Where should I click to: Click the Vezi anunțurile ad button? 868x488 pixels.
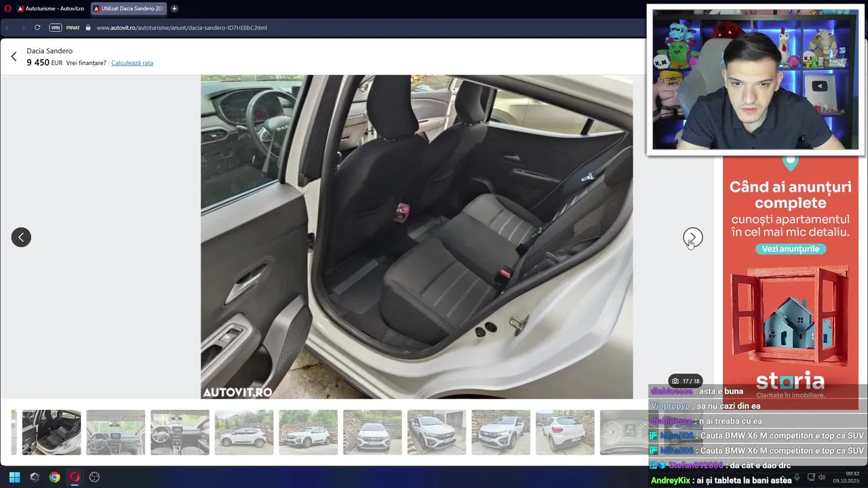click(x=790, y=249)
